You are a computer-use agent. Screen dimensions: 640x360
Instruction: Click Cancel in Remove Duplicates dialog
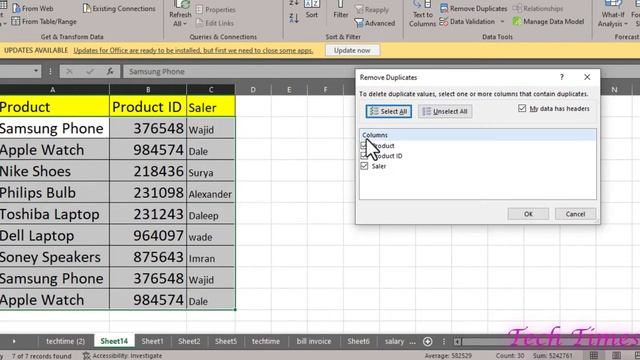(x=575, y=214)
